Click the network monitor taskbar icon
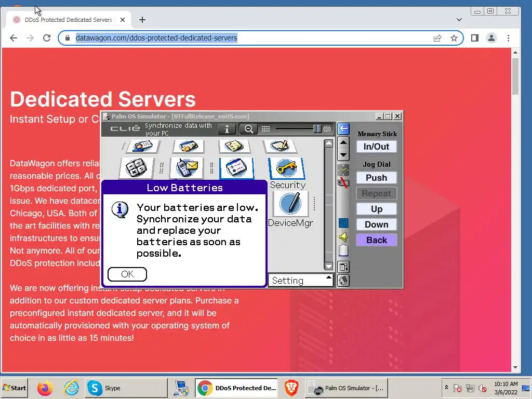532x399 pixels. pyautogui.click(x=181, y=388)
